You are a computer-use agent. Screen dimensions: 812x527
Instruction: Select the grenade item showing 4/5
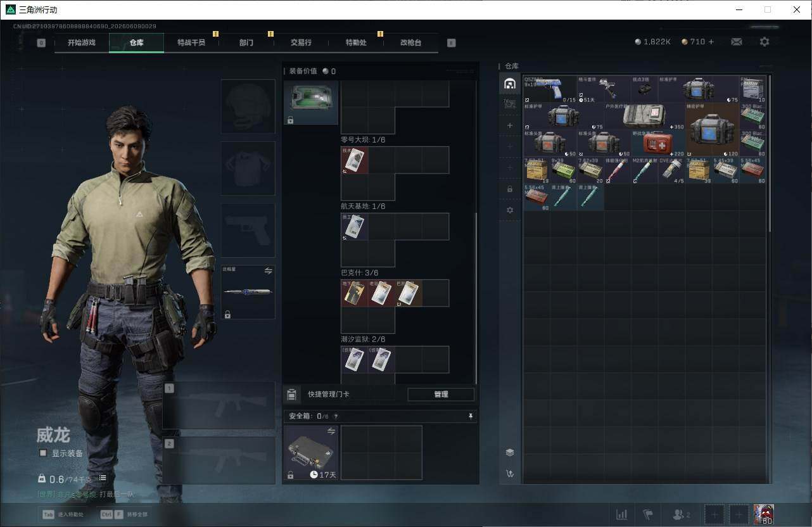pyautogui.click(x=671, y=170)
